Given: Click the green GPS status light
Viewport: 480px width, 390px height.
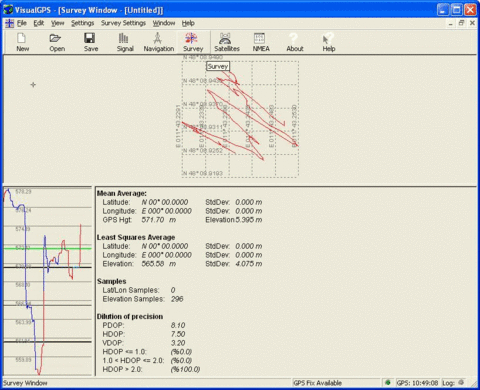Looking at the screenshot, I should pos(388,383).
